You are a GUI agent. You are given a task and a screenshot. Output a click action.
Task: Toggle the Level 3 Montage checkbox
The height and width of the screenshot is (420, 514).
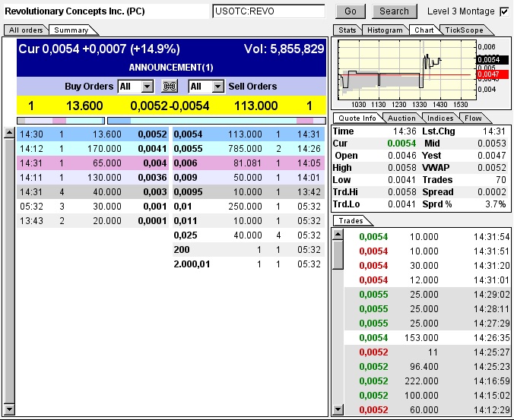[504, 12]
